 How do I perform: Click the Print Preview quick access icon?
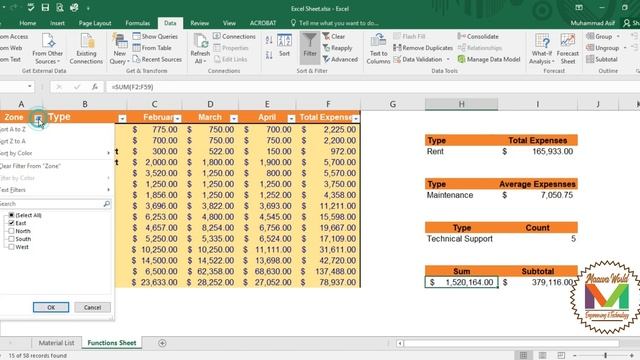(60, 8)
